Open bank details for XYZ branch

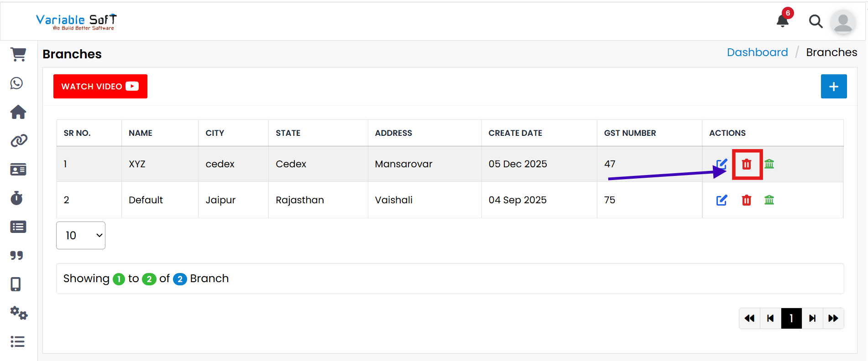(x=769, y=164)
